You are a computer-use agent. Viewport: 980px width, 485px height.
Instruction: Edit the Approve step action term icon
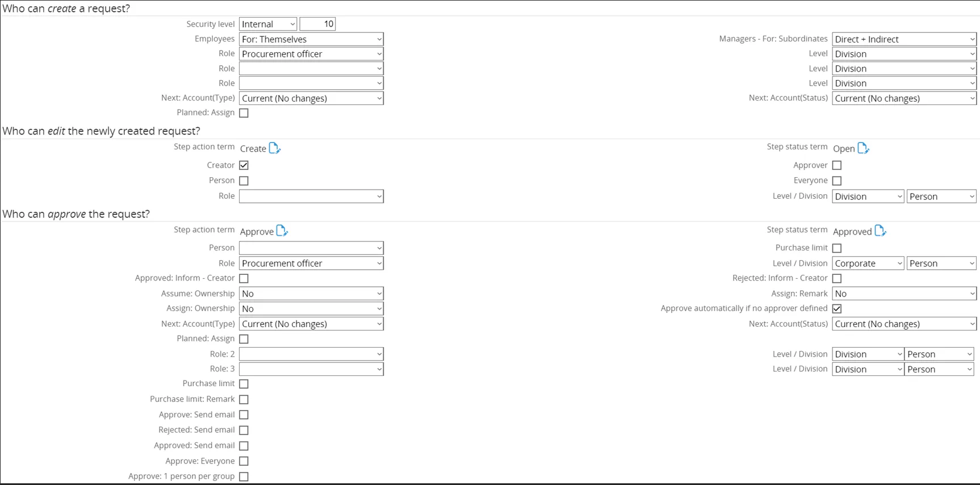pyautogui.click(x=282, y=231)
